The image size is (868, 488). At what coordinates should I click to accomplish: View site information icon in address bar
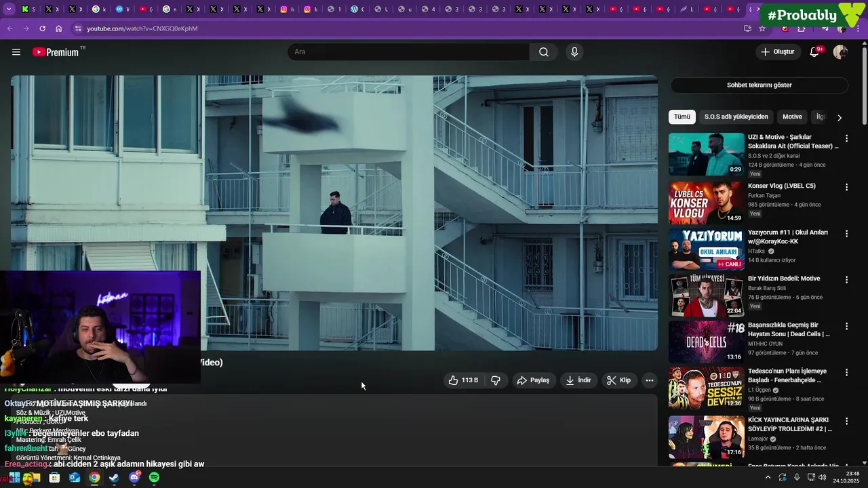pos(78,28)
